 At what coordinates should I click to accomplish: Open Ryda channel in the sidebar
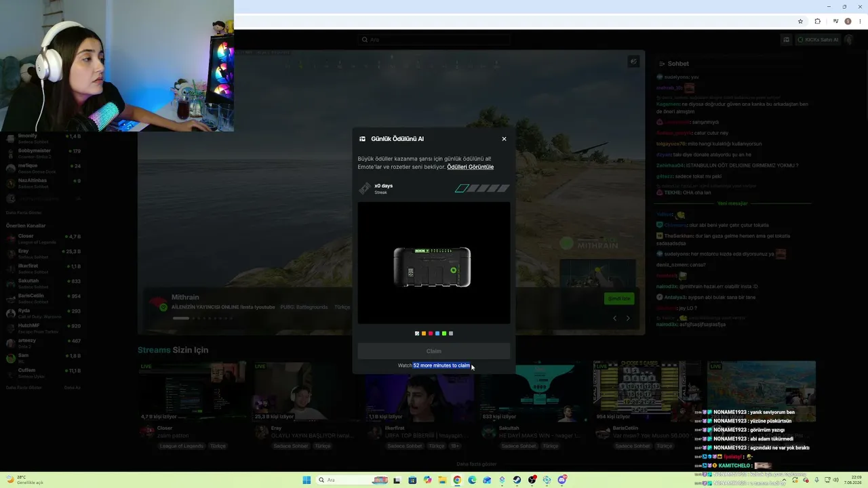[43, 313]
